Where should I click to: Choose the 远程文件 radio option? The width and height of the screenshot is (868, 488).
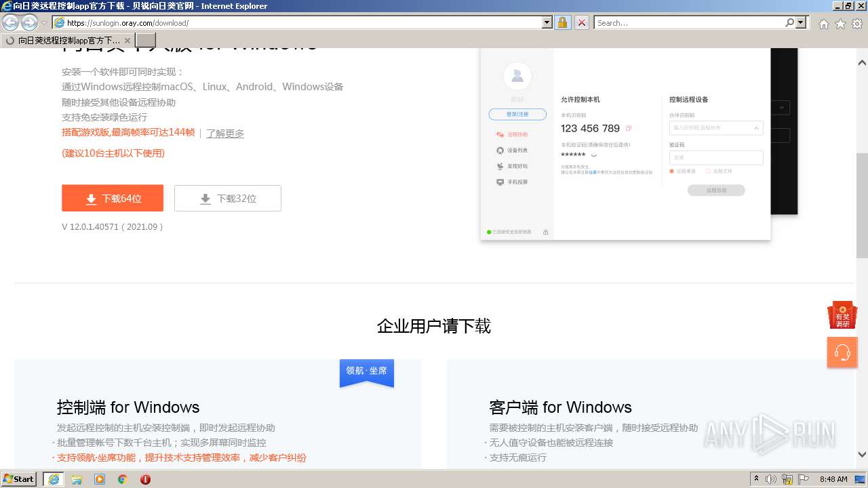click(x=719, y=171)
